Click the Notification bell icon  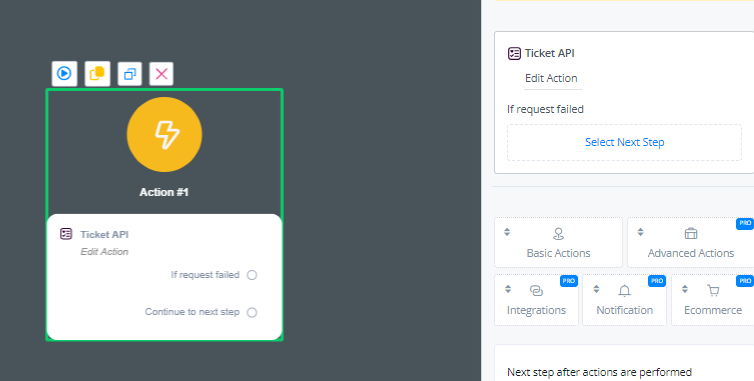click(x=624, y=291)
